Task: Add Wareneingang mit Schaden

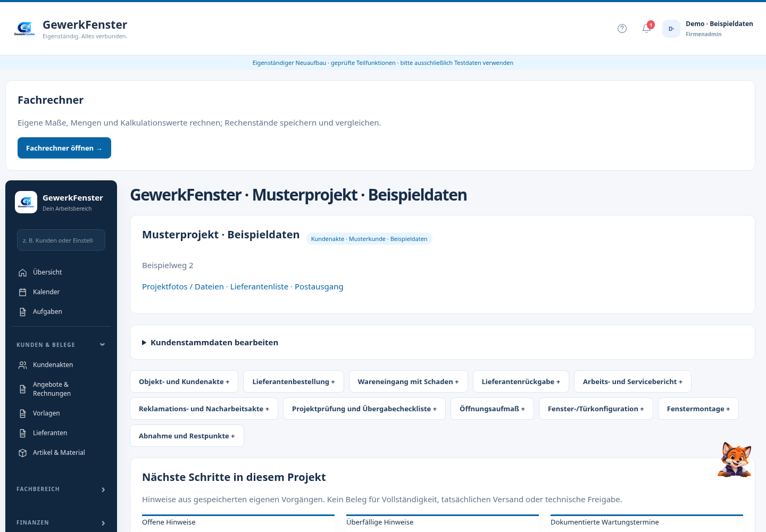Action: coord(409,381)
